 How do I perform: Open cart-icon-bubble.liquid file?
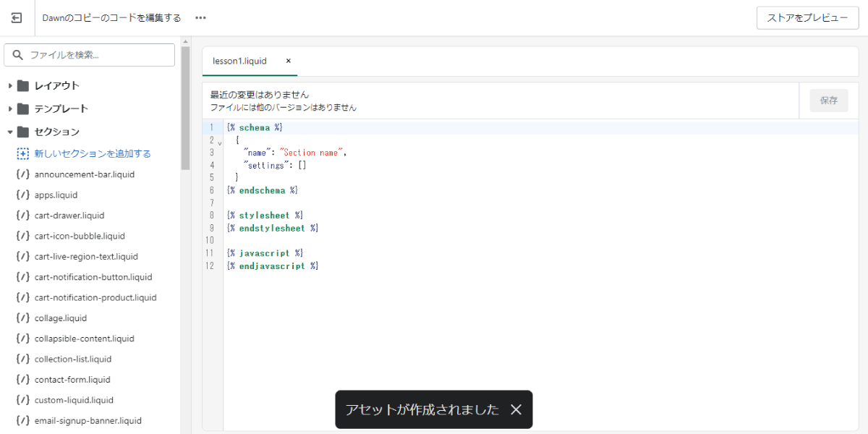(80, 236)
